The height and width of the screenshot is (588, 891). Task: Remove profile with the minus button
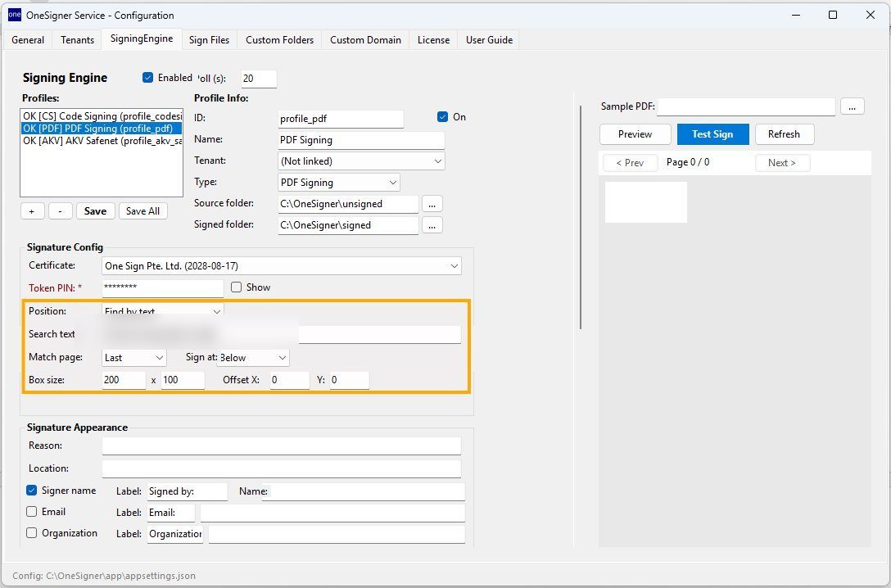pos(61,210)
